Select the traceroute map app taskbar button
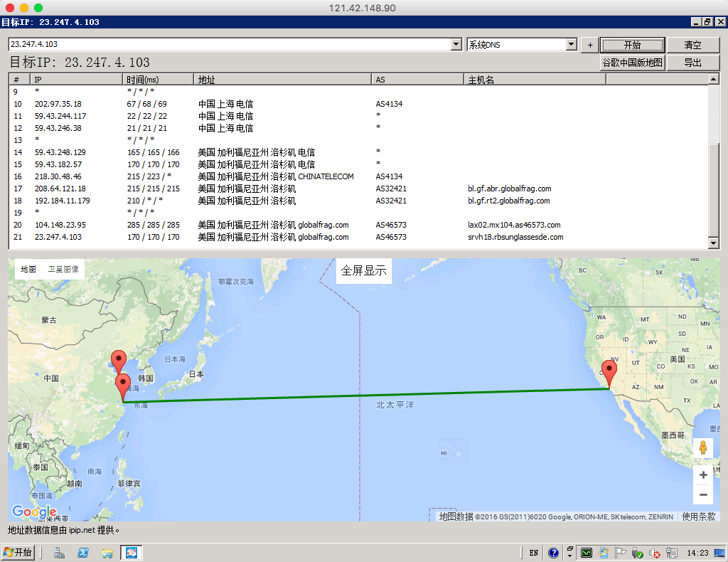Screen dimensions: 728x562 click(x=132, y=553)
